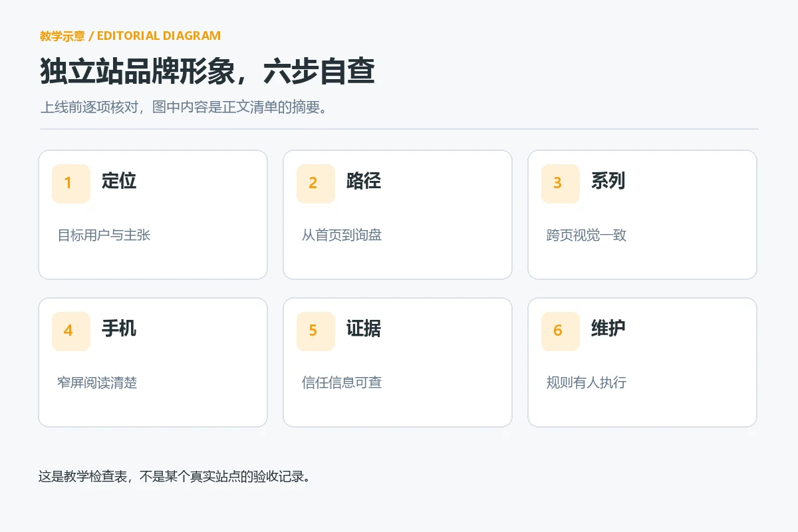The image size is (798, 532).
Task: Click the number 3 badge beside 系列
Action: pyautogui.click(x=561, y=184)
